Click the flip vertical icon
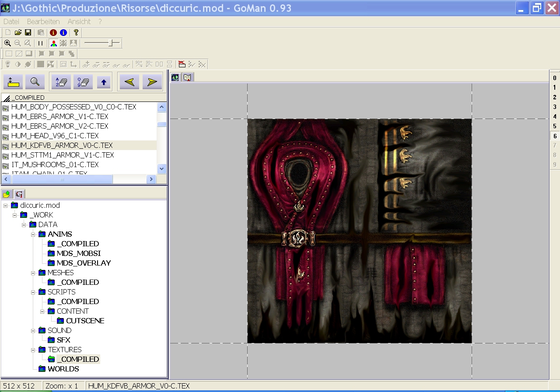Image resolution: width=560 pixels, height=392 pixels. click(170, 64)
